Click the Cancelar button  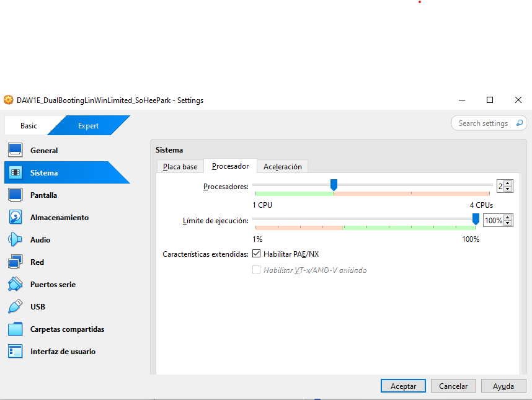(x=453, y=386)
